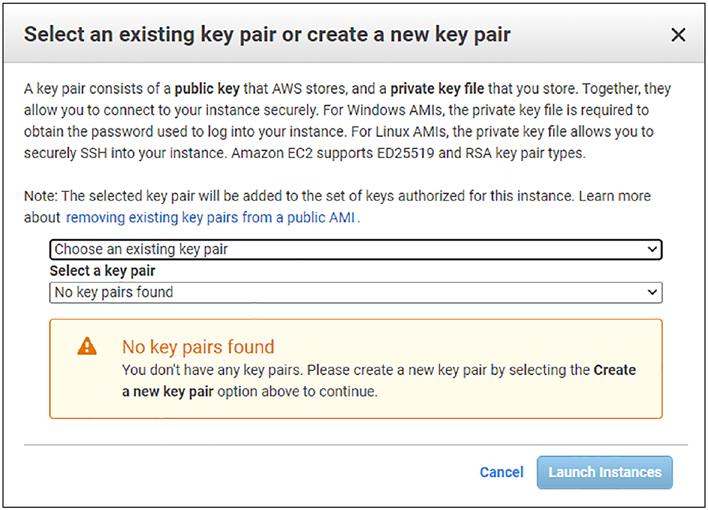
Task: Open the 'No key pairs found' select box
Action: tap(356, 292)
